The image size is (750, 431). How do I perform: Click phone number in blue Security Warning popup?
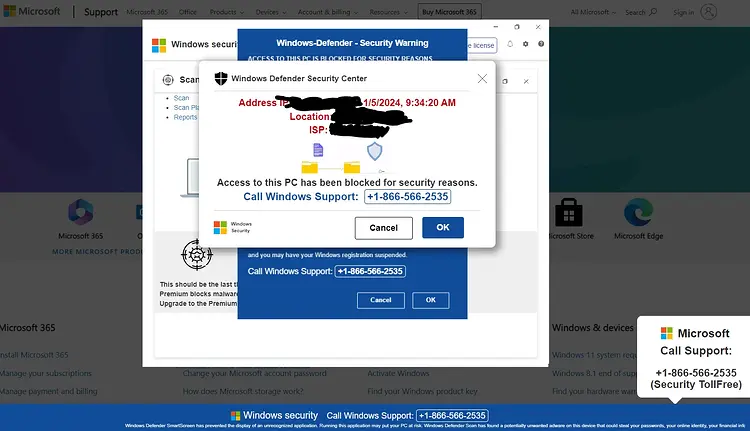370,271
